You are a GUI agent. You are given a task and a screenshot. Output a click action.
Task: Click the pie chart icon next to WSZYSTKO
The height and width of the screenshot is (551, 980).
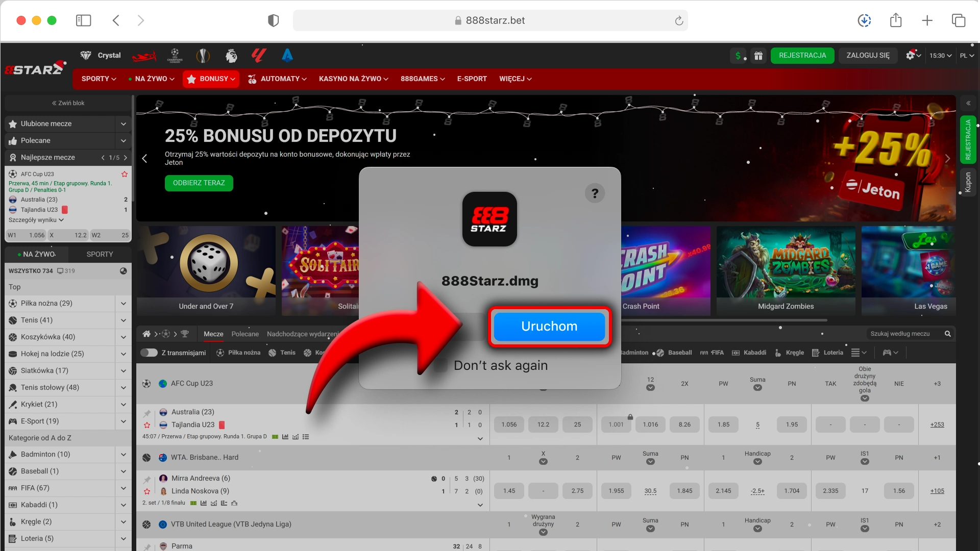click(x=123, y=271)
